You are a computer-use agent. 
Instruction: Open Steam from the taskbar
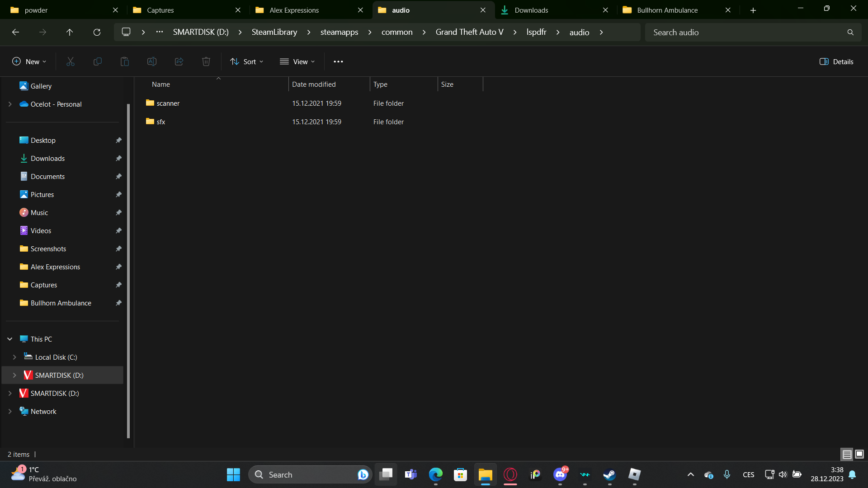(x=609, y=474)
